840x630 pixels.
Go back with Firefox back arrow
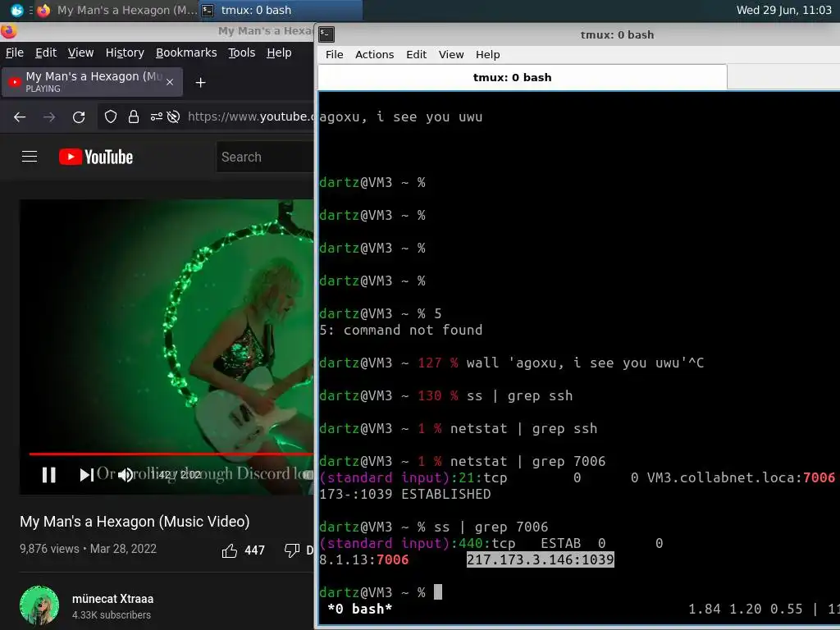pos(20,116)
